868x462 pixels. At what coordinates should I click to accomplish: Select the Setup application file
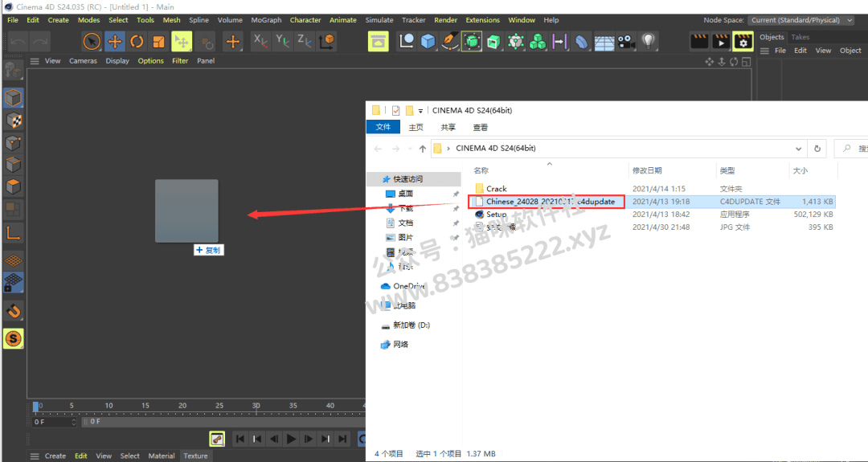496,214
